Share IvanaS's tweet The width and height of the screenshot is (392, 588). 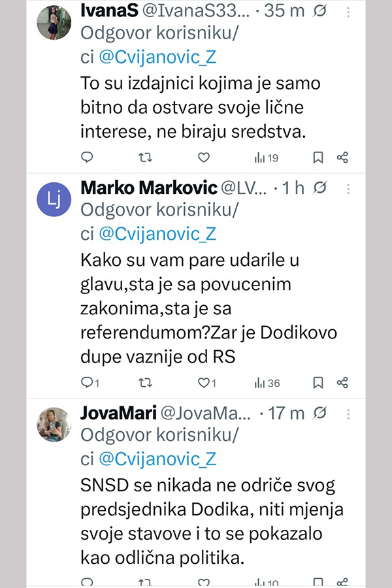tap(342, 157)
